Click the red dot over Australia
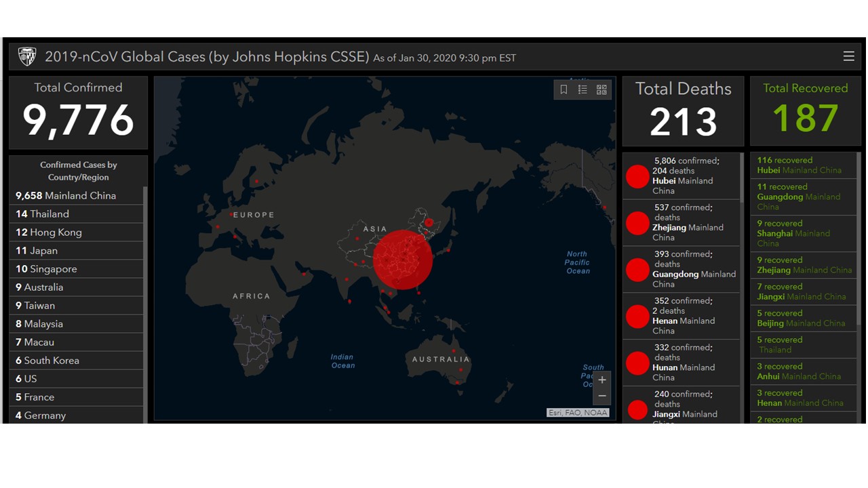 (x=460, y=370)
